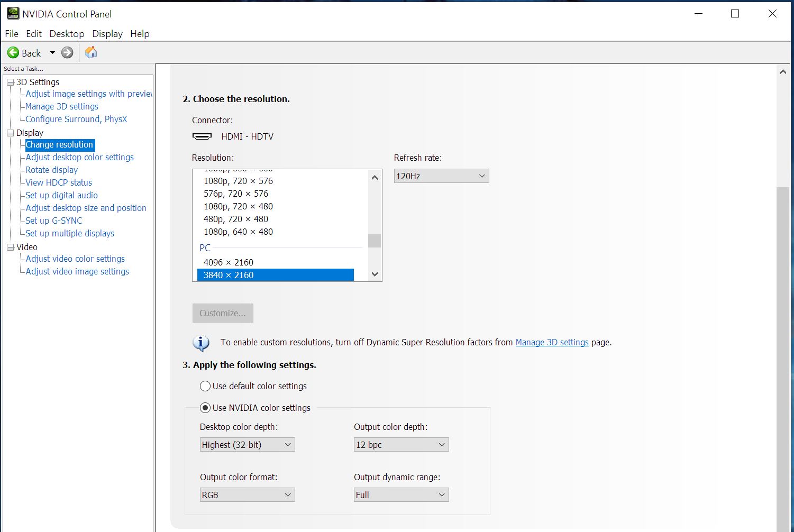The width and height of the screenshot is (794, 532).
Task: Collapse the Display tree node
Action: point(10,133)
